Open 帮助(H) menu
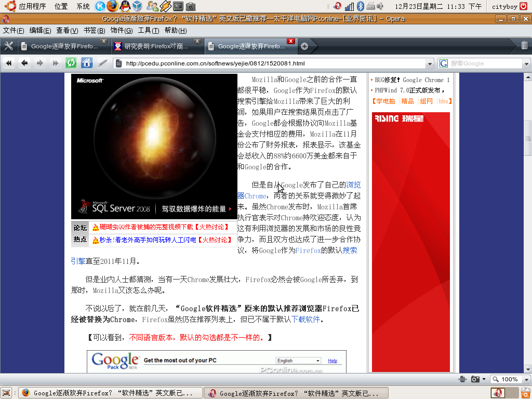Image resolution: width=532 pixels, height=399 pixels. pos(176,31)
